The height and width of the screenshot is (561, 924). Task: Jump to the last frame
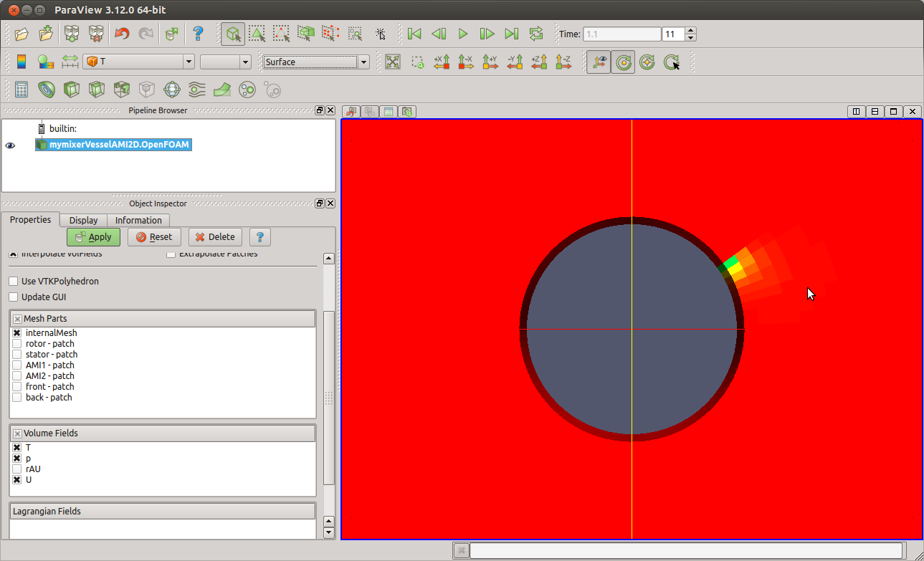pos(512,34)
